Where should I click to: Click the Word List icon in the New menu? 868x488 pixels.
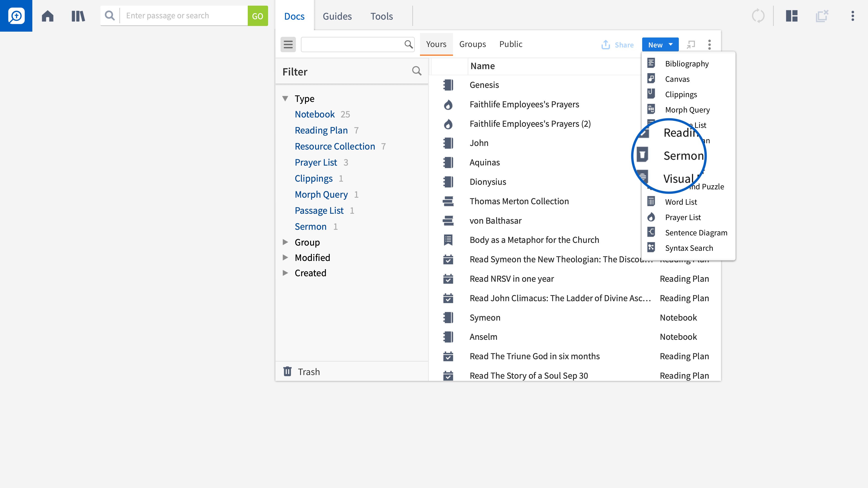tap(651, 201)
